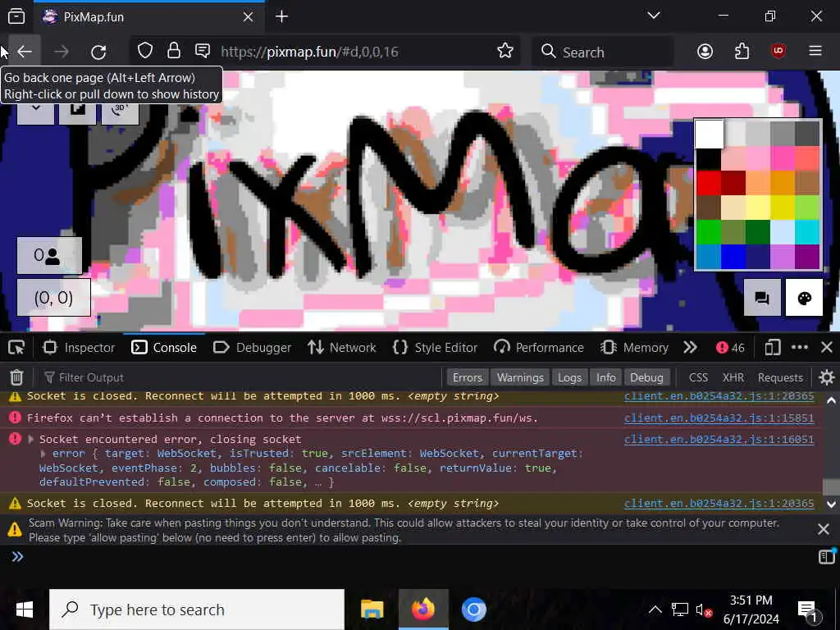Toggle XHR filter
Screen dimensions: 840x630
[733, 377]
